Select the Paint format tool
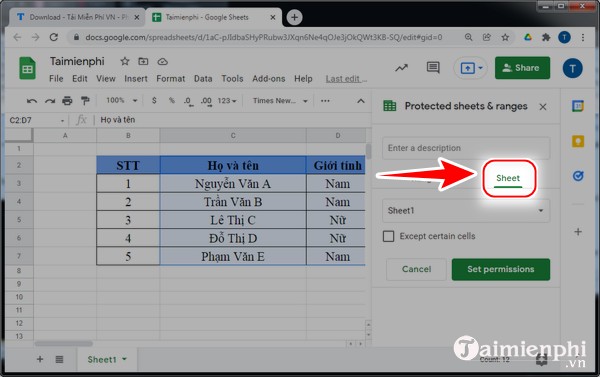The width and height of the screenshot is (600, 377). click(85, 101)
